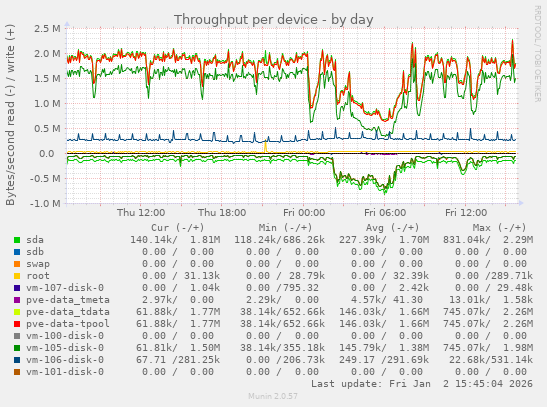Click the '2.0 M' y-axis label
This screenshot has height=407, width=547.
pos(47,54)
